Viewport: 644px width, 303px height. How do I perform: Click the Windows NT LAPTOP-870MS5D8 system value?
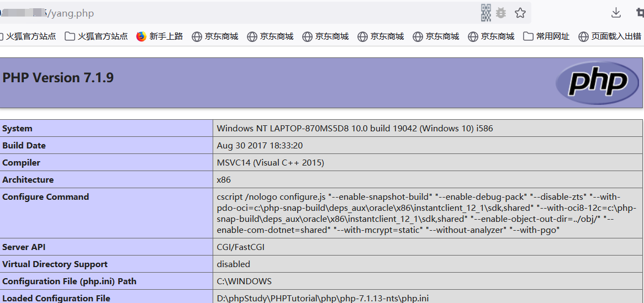pyautogui.click(x=355, y=129)
